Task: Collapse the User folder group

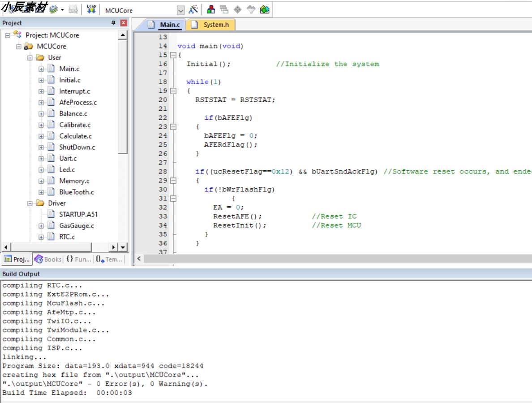Action: [x=30, y=58]
